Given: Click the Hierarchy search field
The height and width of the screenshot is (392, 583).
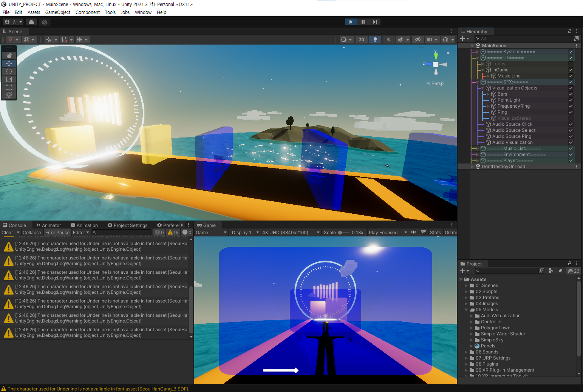Looking at the screenshot, I should click(x=523, y=39).
